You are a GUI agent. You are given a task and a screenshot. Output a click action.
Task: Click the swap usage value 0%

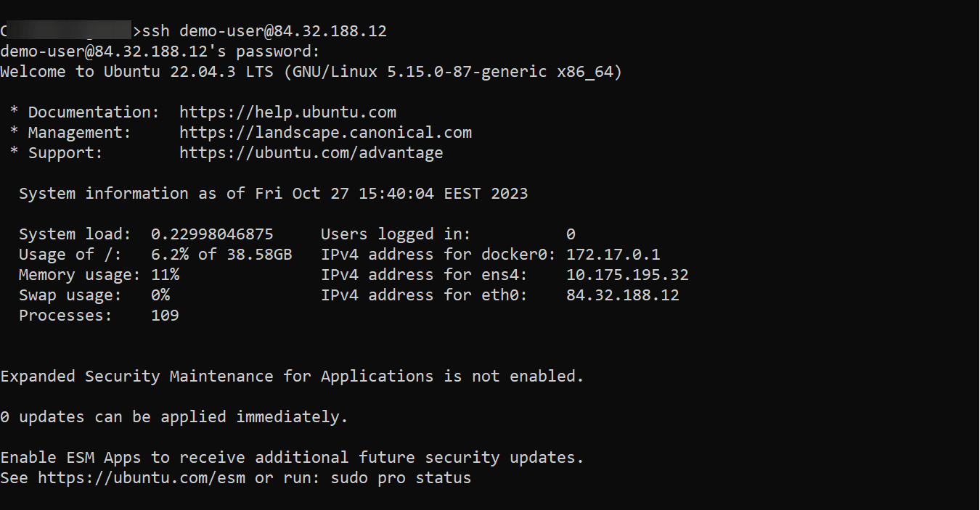coord(160,295)
